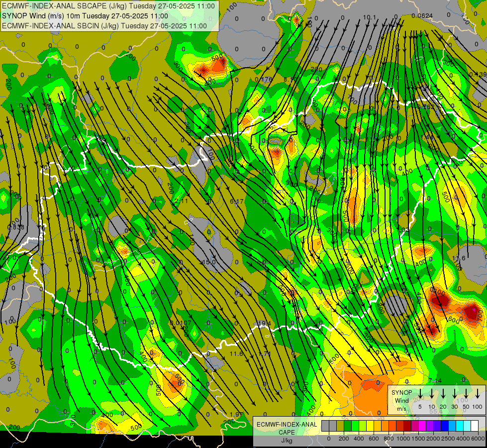Click the ECMWF-INDEX-ANAL SBCIN title line

tap(104, 26)
